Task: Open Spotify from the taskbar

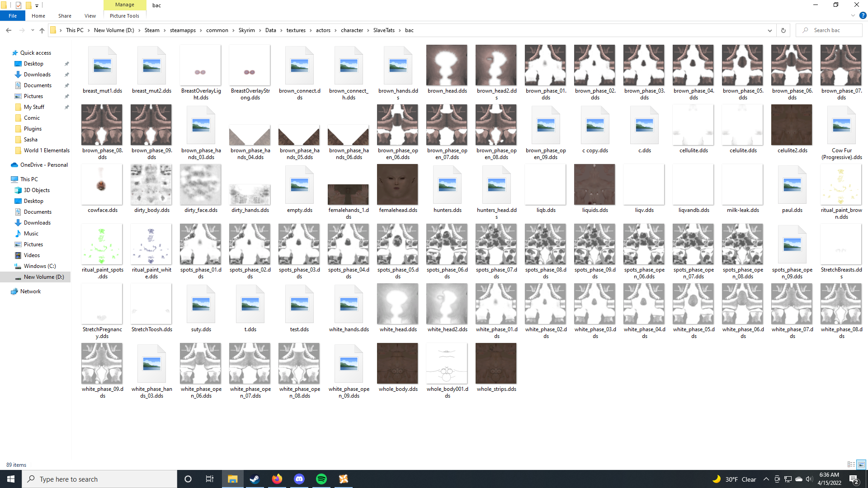Action: click(321, 479)
